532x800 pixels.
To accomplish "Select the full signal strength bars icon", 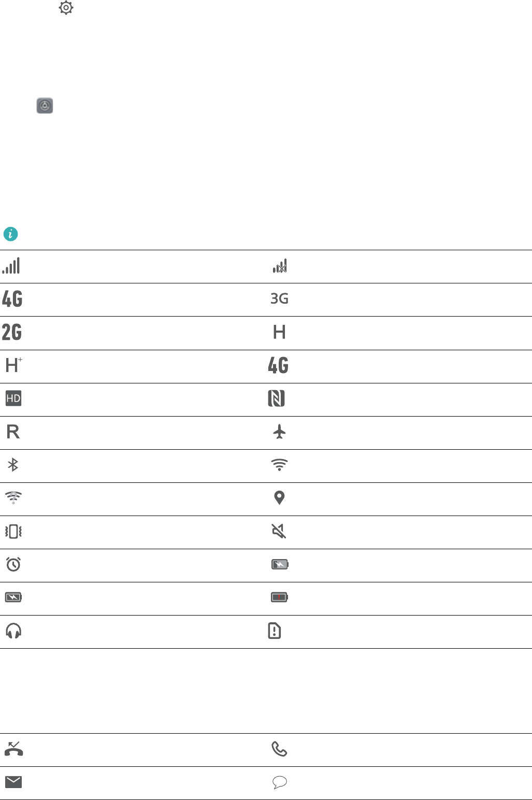I will click(11, 266).
